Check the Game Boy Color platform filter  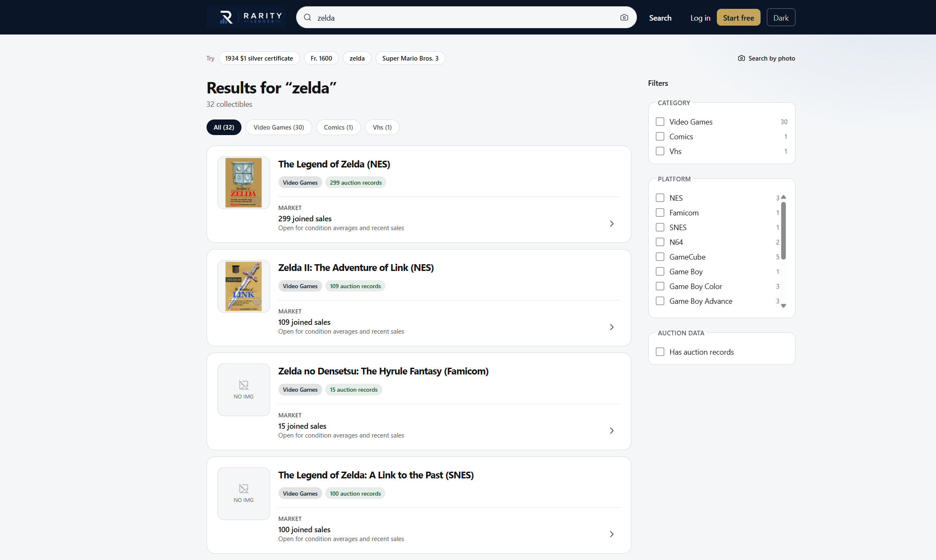point(660,286)
